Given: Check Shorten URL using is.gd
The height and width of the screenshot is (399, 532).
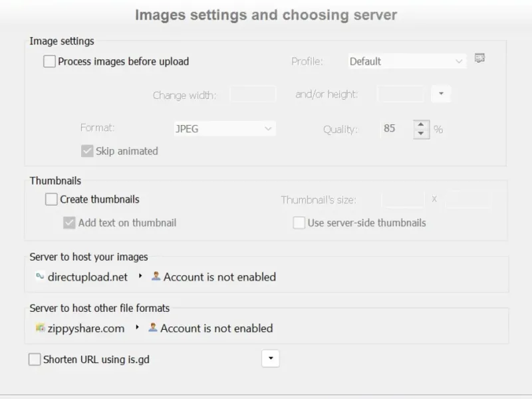Looking at the screenshot, I should coord(35,360).
